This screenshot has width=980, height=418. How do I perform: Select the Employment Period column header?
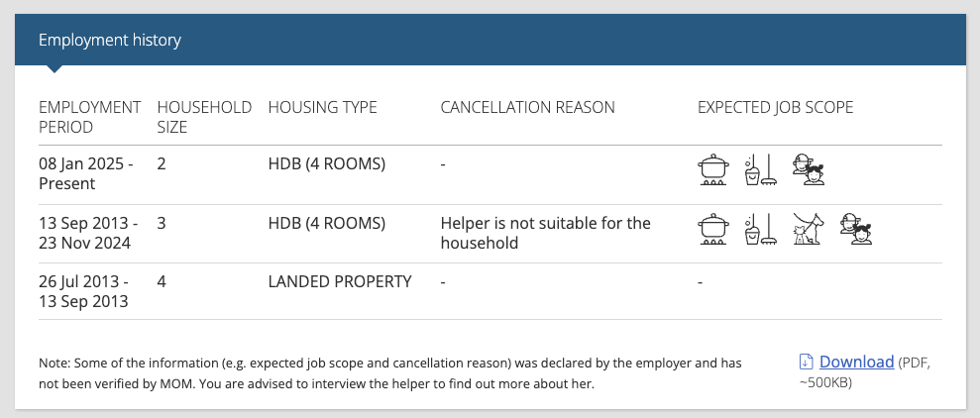(90, 117)
